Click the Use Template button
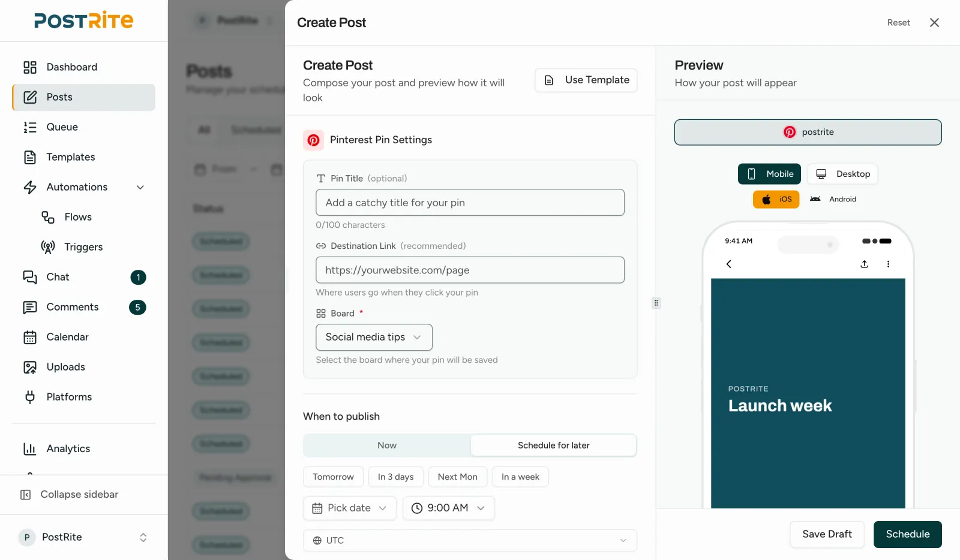The width and height of the screenshot is (960, 560). point(586,80)
